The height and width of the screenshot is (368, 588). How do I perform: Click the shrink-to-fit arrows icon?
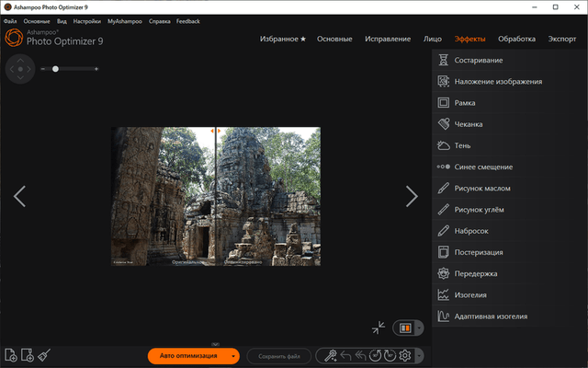379,328
